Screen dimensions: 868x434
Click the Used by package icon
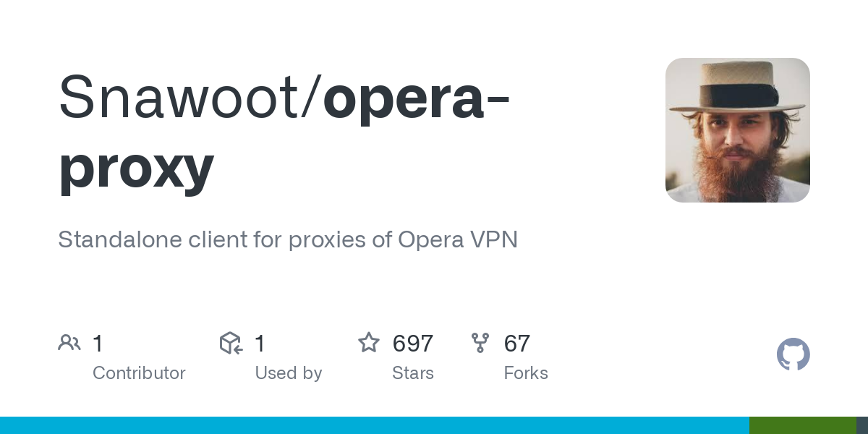pos(231,343)
